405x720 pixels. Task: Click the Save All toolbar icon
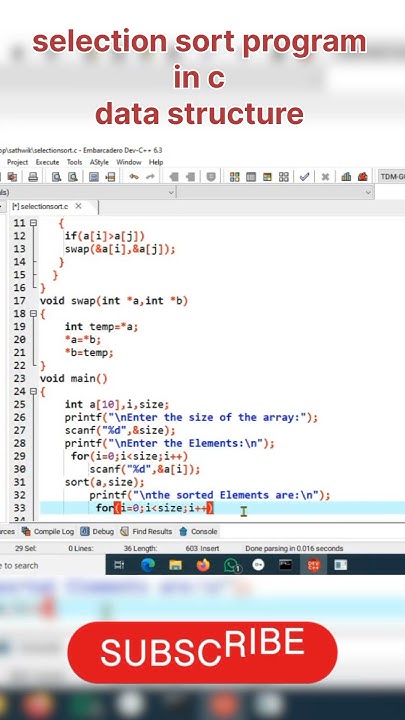click(12, 177)
